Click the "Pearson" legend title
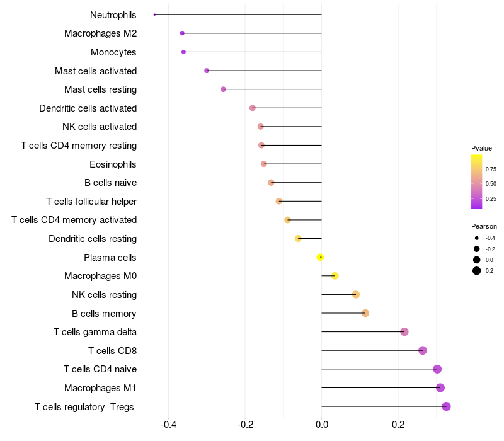The width and height of the screenshot is (504, 441). point(484,226)
